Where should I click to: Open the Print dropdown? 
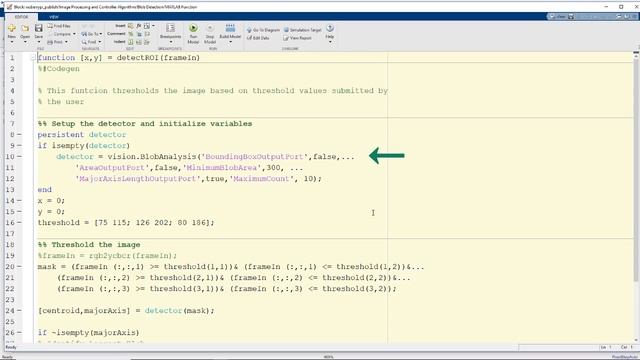[x=66, y=42]
